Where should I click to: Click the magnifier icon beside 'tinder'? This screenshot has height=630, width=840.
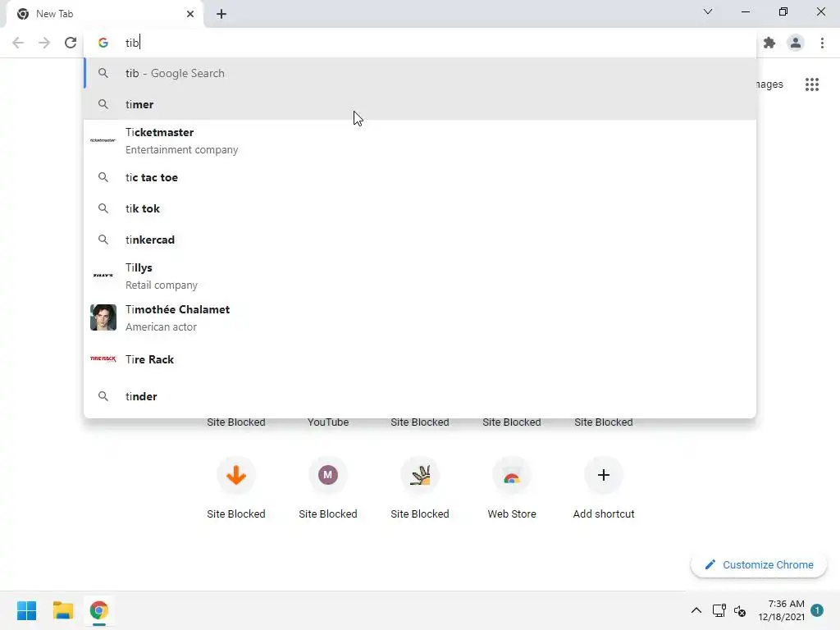point(103,396)
